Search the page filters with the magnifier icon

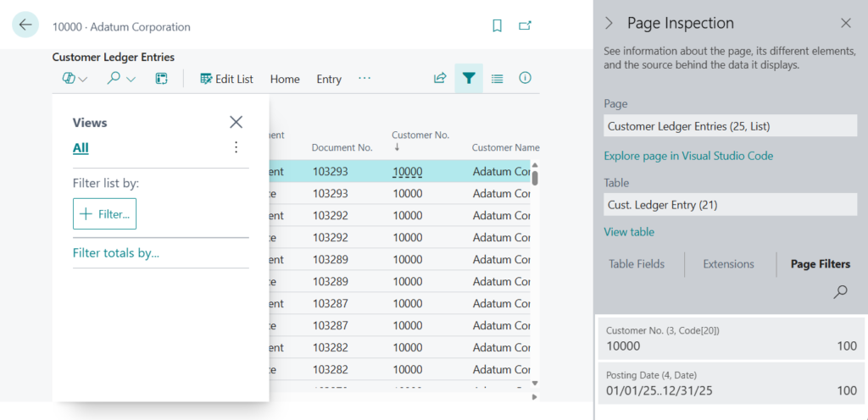pos(840,292)
